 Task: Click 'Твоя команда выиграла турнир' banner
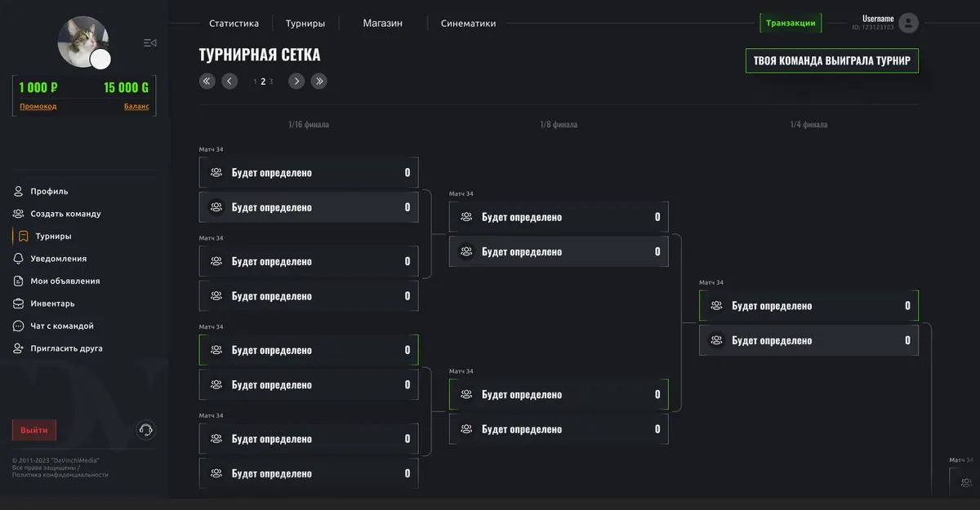[x=832, y=61]
